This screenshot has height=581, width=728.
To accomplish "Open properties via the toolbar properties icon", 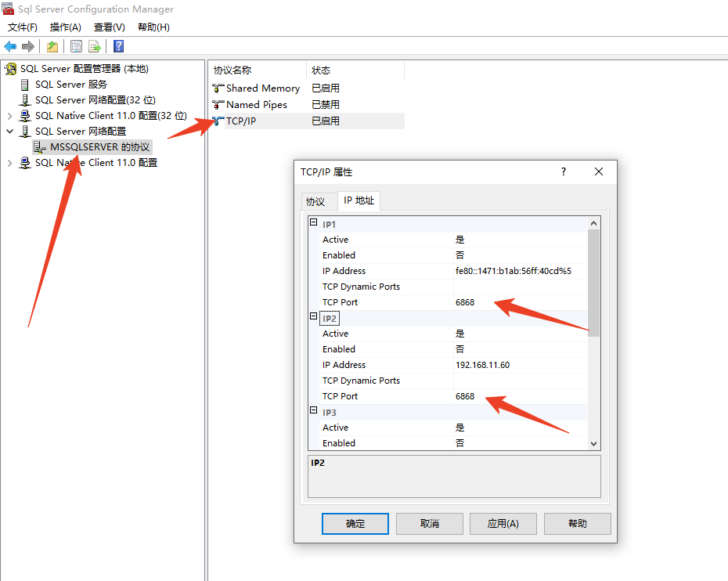I will point(76,46).
